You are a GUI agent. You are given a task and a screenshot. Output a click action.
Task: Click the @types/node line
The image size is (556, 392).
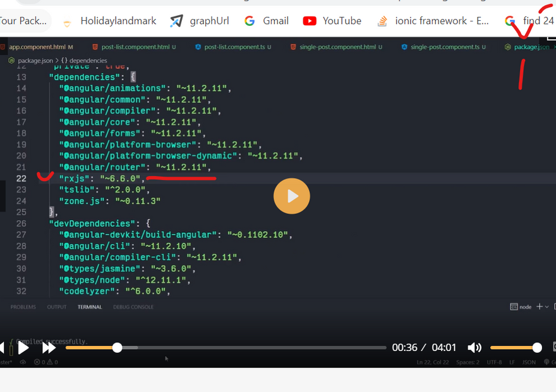[x=125, y=280]
